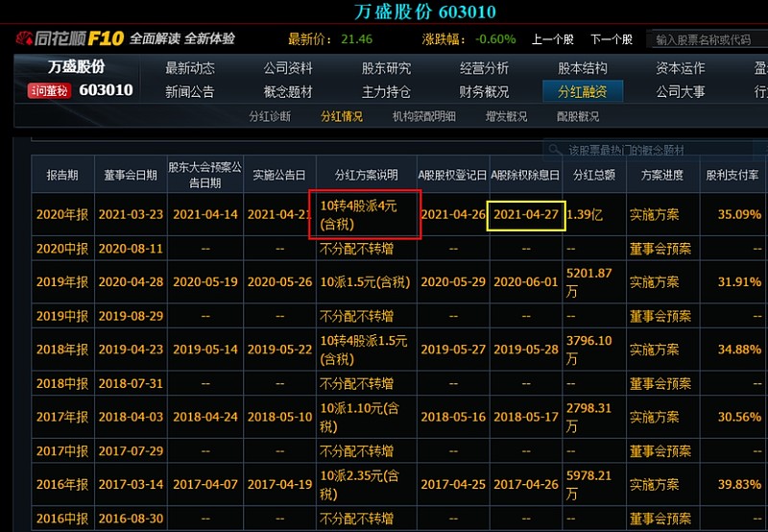The image size is (768, 532).
Task: Click the 问董秘 red badge
Action: pos(49,90)
